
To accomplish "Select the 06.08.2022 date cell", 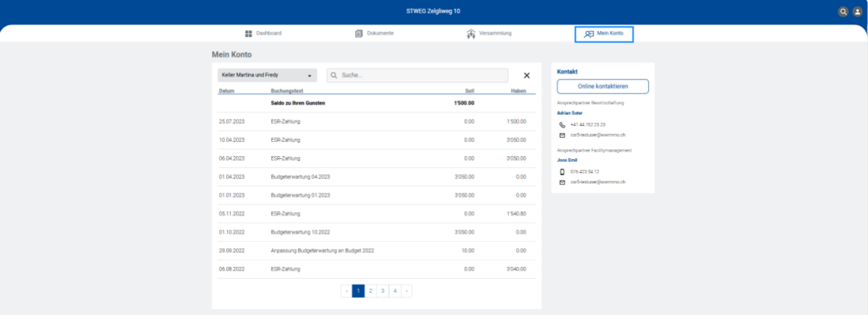I will [231, 269].
